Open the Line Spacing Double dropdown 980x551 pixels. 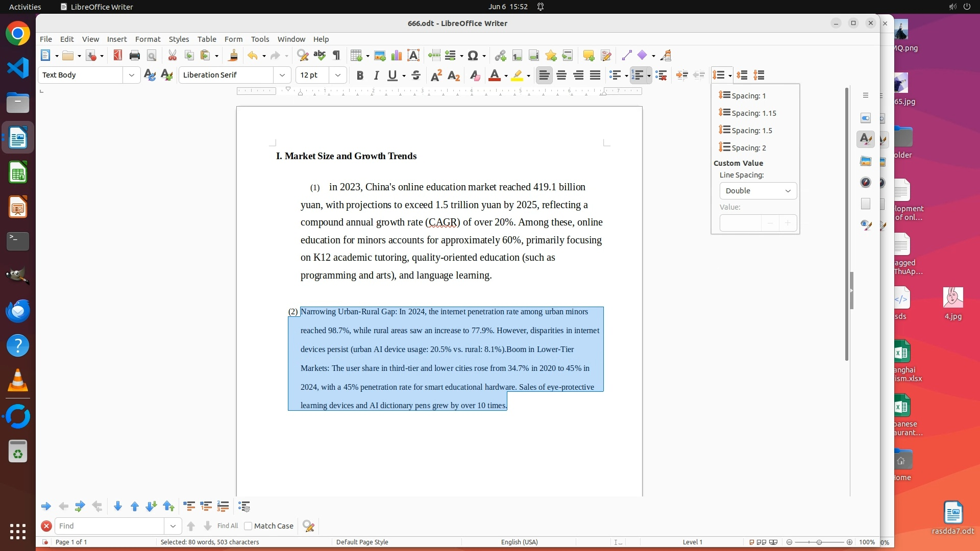pos(758,191)
